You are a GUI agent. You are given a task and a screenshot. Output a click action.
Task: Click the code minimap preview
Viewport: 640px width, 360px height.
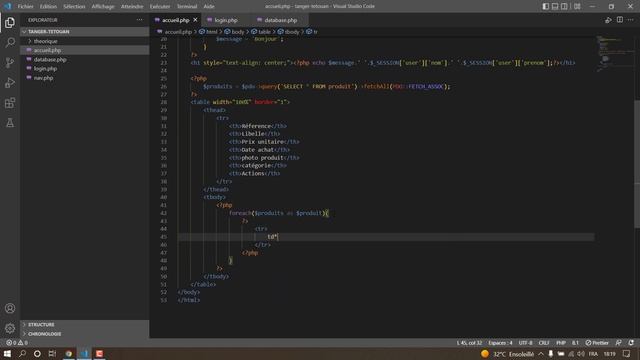pos(614,53)
